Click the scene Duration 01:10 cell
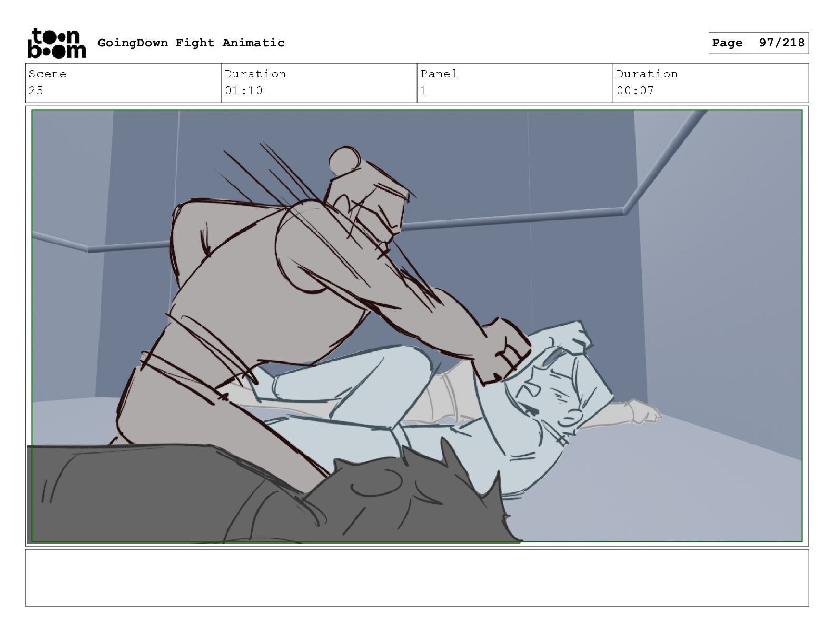This screenshot has width=834, height=644. pos(319,83)
